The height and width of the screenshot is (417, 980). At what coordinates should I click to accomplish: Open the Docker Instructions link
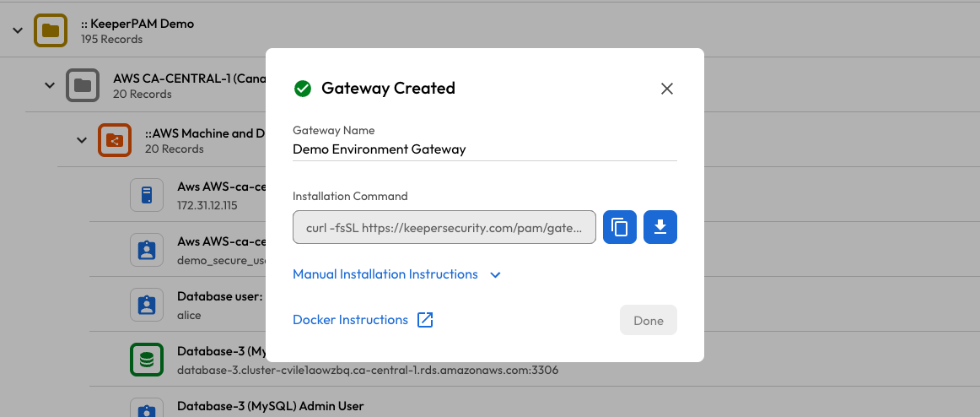click(350, 320)
